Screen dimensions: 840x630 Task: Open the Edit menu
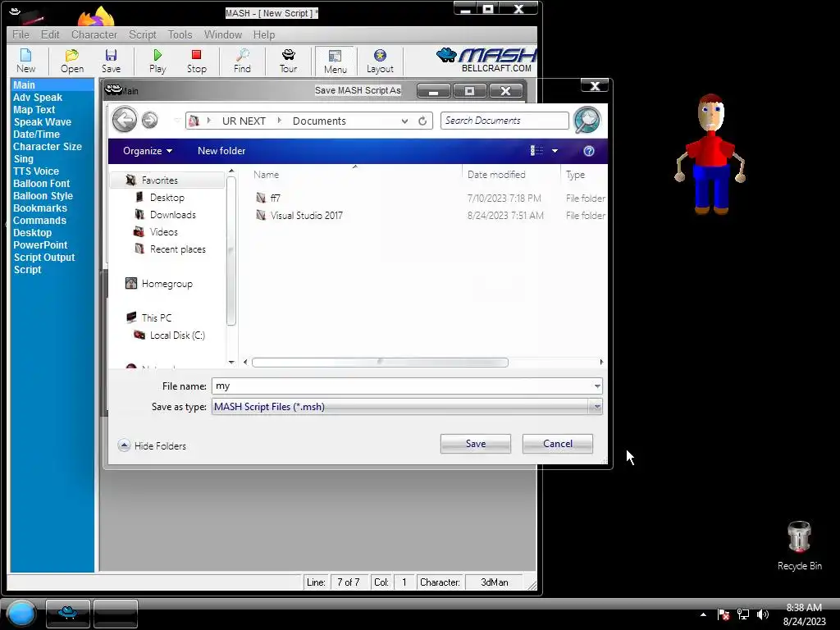[x=50, y=34]
